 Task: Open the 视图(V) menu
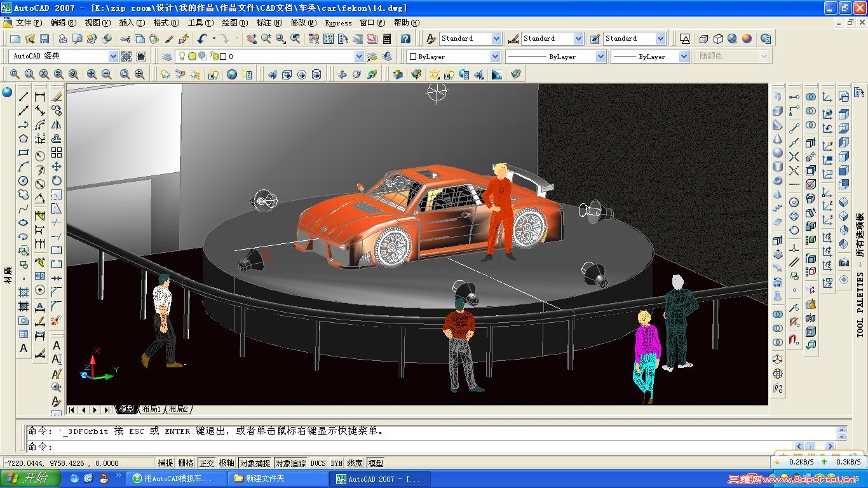click(98, 23)
